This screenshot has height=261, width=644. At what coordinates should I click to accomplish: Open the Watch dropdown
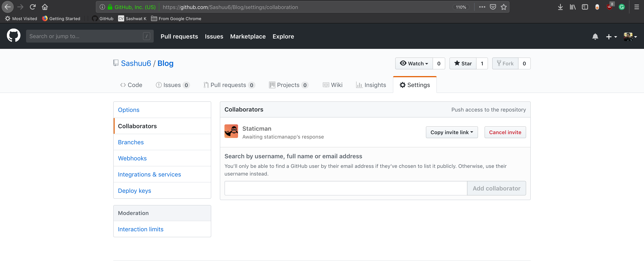414,63
